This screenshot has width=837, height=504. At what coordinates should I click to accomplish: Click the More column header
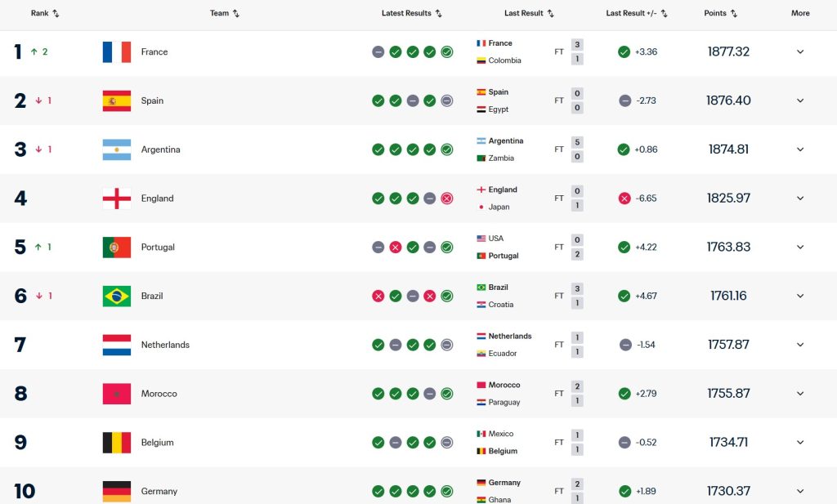[800, 13]
